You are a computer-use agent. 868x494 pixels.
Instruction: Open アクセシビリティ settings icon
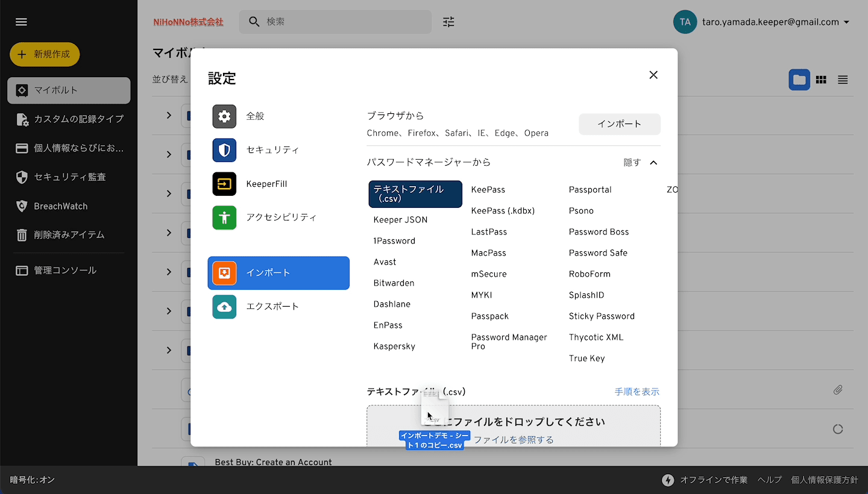(224, 217)
